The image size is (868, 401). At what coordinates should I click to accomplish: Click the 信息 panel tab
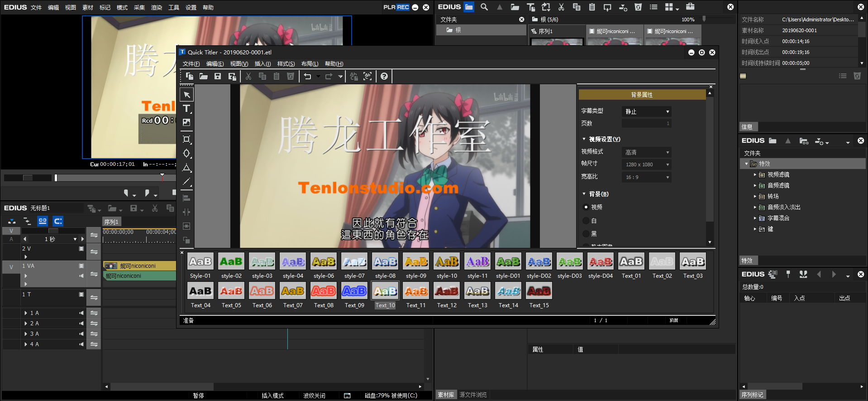748,127
